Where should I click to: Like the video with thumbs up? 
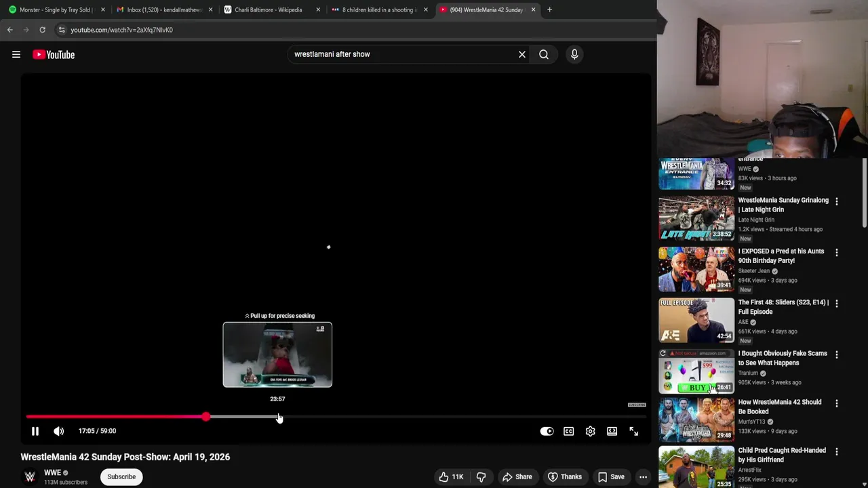pos(452,476)
